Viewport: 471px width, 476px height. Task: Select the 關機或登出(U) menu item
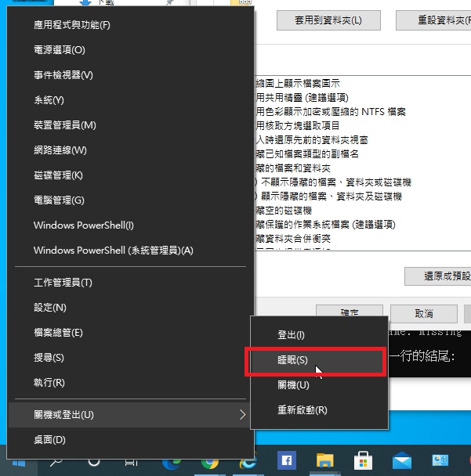pos(131,415)
